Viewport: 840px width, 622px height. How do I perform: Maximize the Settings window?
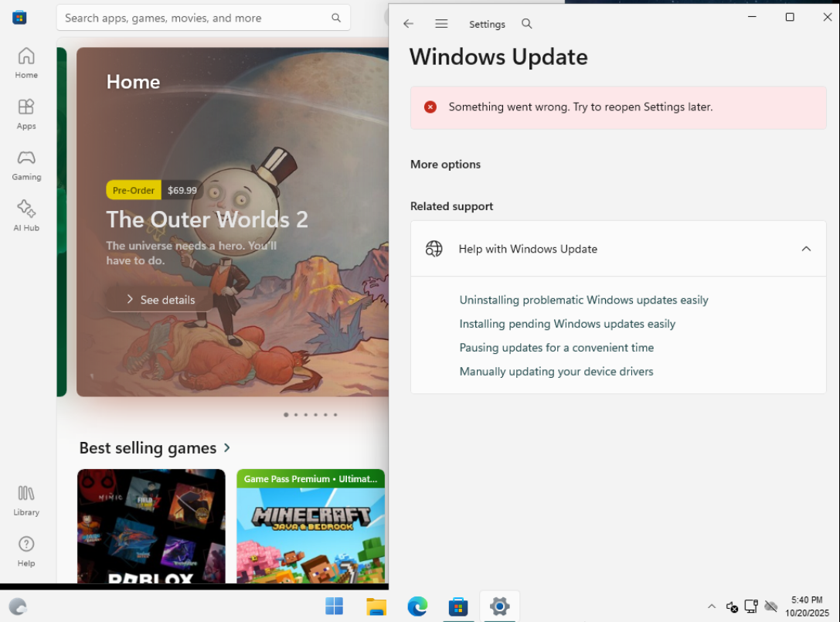pos(790,17)
